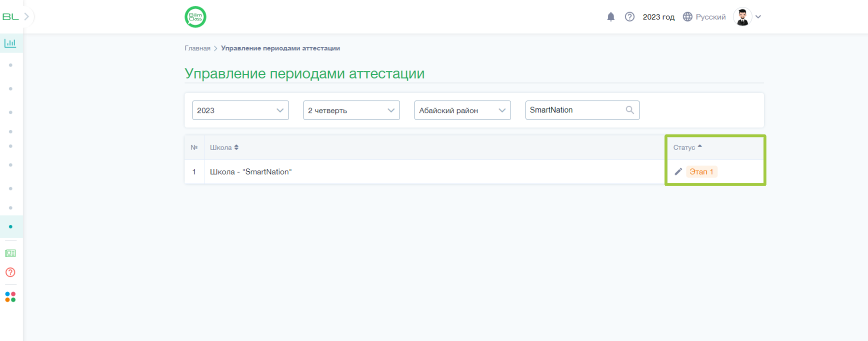This screenshot has width=868, height=341.
Task: Open the Абайский район district dropdown
Action: [x=462, y=110]
